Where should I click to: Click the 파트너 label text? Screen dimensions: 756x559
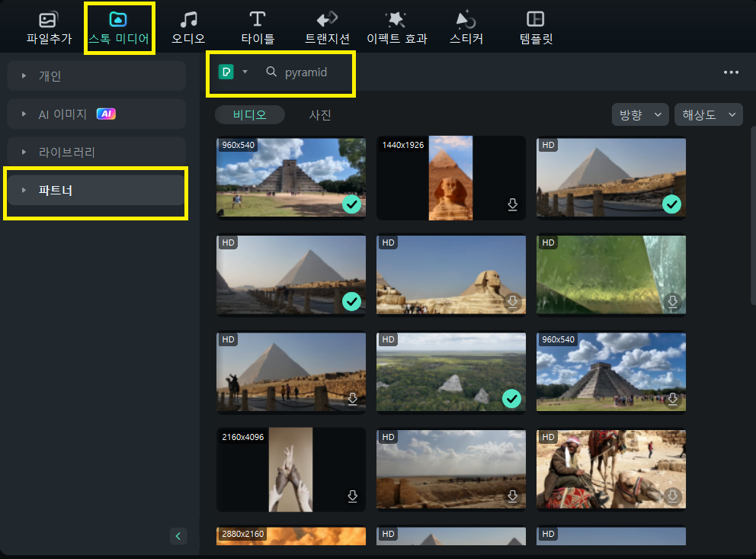(56, 190)
